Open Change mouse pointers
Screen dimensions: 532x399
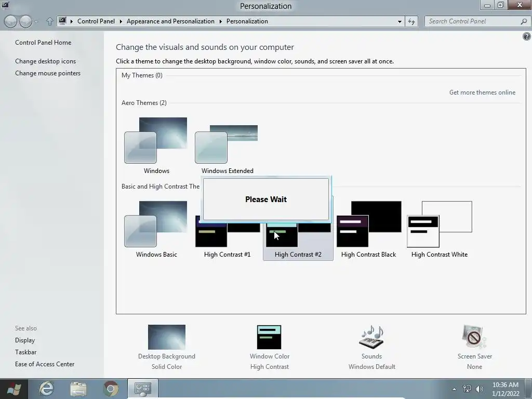(x=48, y=73)
